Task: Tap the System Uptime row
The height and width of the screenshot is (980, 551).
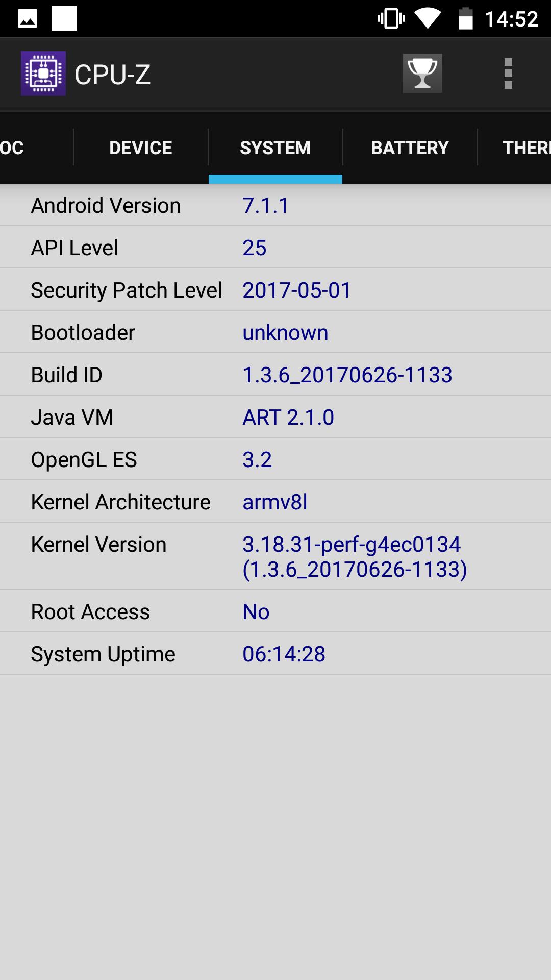Action: coord(275,654)
